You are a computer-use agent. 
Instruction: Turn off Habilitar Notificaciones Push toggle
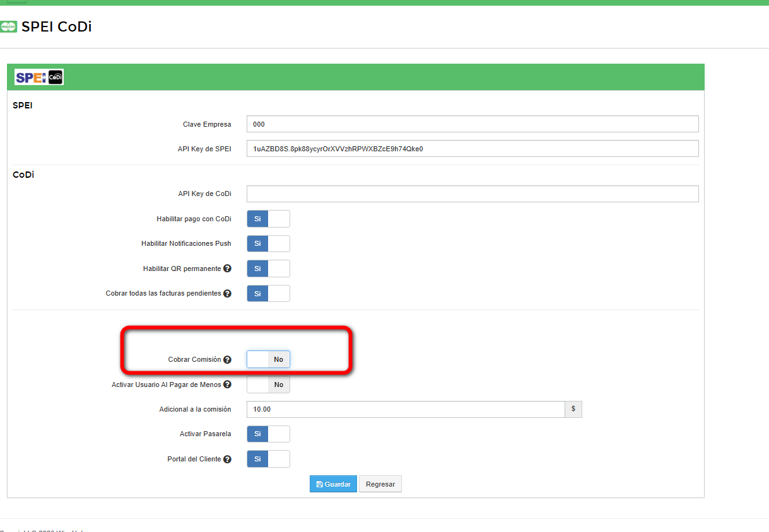(x=268, y=243)
